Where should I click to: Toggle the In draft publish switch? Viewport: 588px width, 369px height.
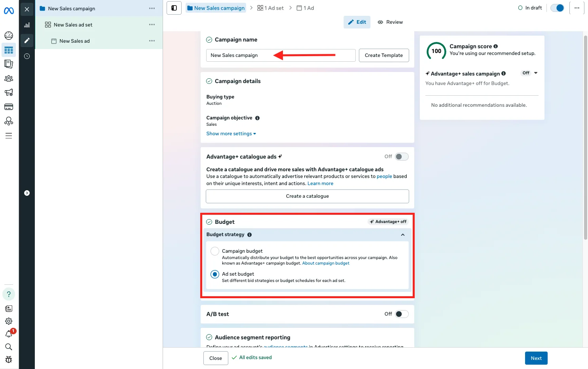click(557, 8)
